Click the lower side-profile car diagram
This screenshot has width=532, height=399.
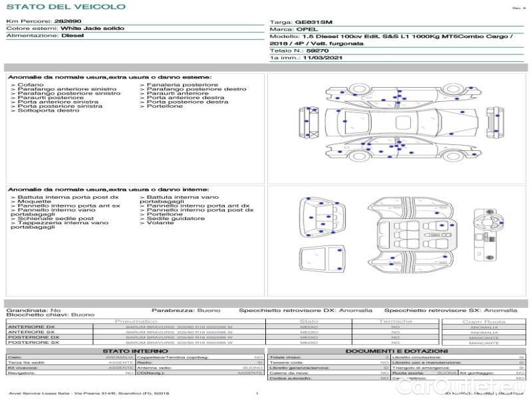404,148
